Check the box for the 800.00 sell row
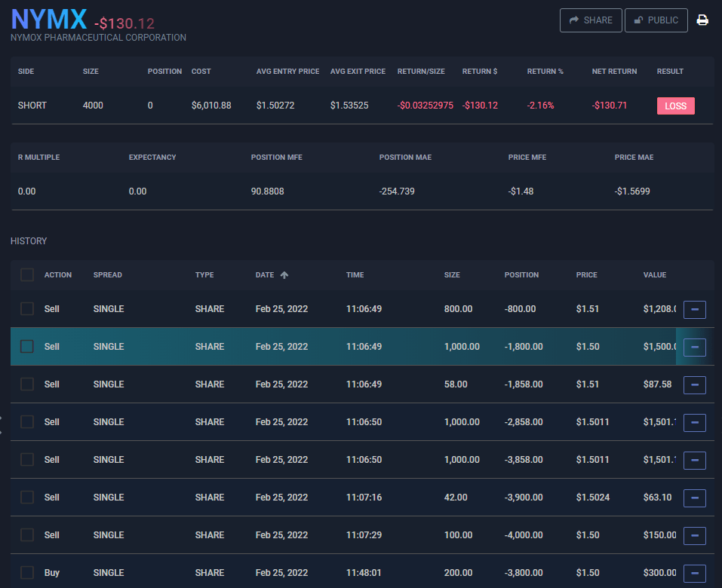The width and height of the screenshot is (722, 588). [27, 309]
